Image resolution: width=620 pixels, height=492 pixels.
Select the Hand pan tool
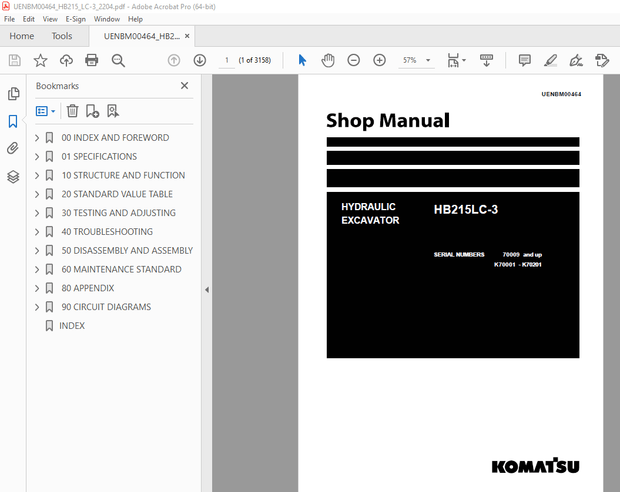click(x=328, y=60)
